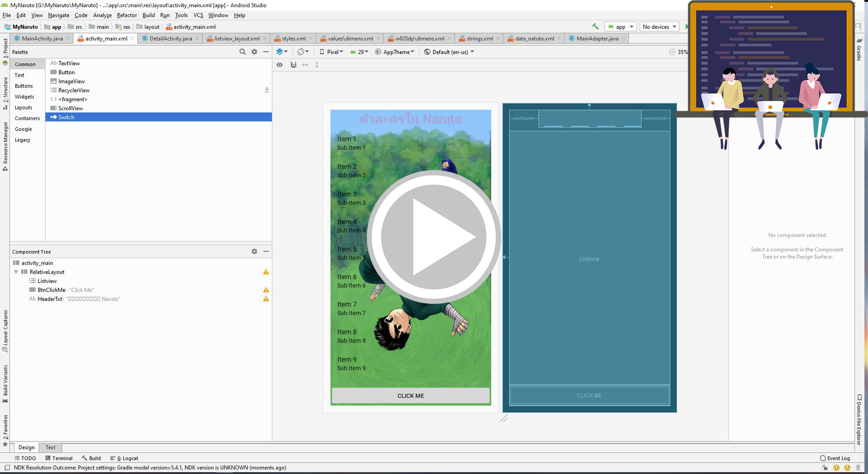Click the layout breadcrumb in navigation bar
The image size is (868, 474).
coord(148,27)
